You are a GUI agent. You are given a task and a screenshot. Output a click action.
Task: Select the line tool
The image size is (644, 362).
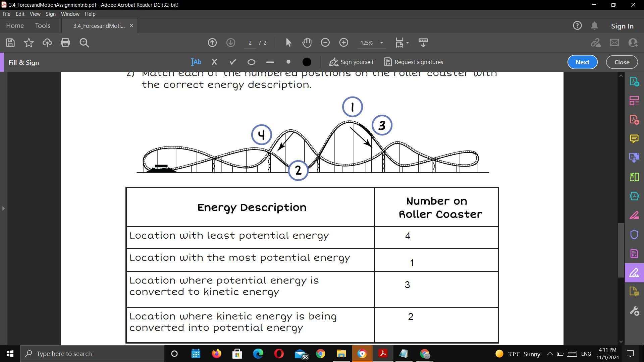(x=270, y=62)
